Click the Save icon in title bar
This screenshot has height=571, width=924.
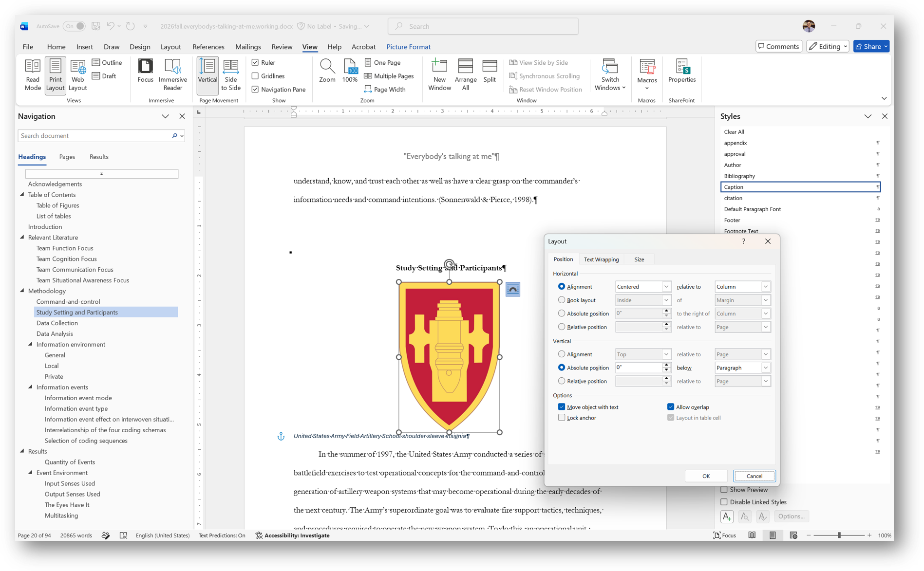(96, 26)
